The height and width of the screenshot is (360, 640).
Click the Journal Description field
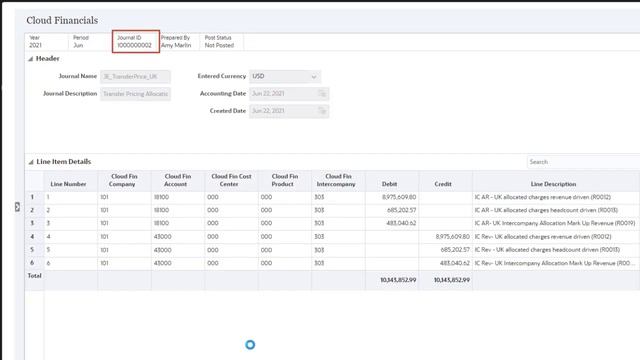(135, 93)
